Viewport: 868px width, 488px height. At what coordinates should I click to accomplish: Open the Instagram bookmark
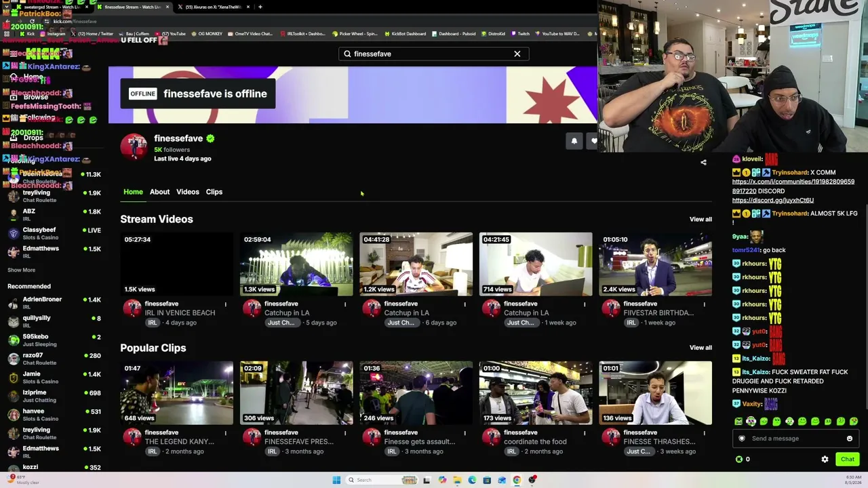54,34
